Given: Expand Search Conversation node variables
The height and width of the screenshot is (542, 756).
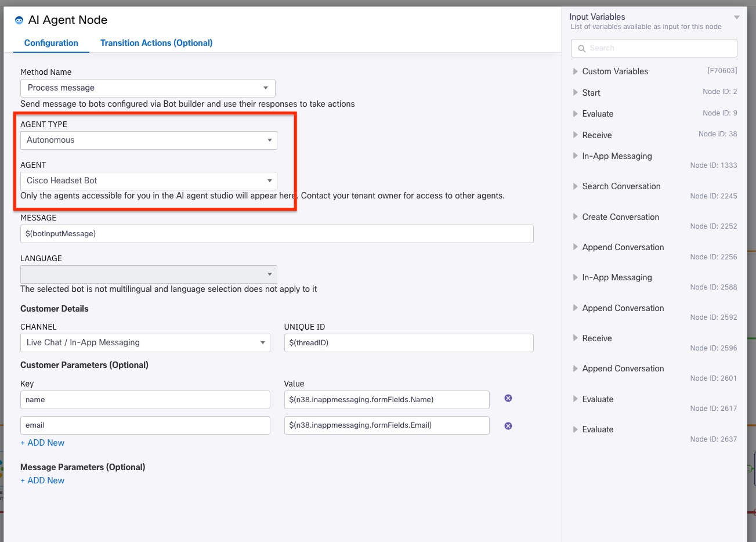Looking at the screenshot, I should 576,186.
